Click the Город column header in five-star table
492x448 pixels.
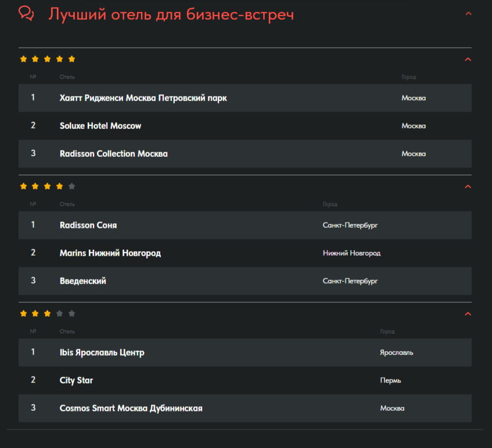(408, 77)
